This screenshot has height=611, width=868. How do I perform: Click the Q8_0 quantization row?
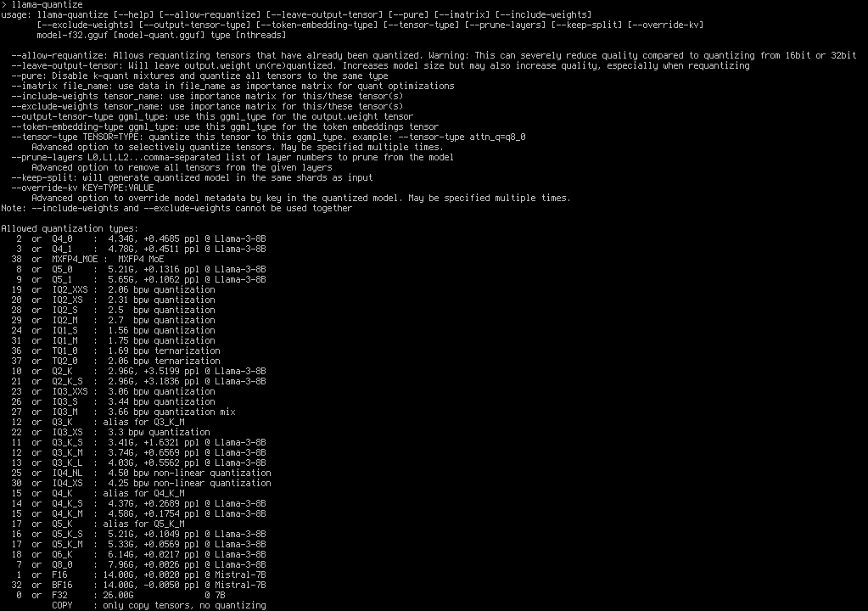(x=138, y=564)
